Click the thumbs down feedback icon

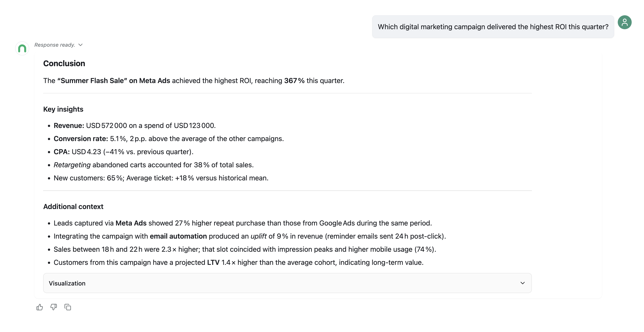(53, 307)
